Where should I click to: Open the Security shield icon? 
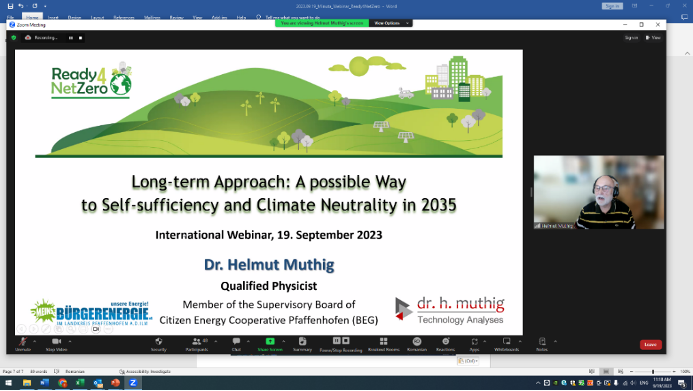[x=158, y=341]
